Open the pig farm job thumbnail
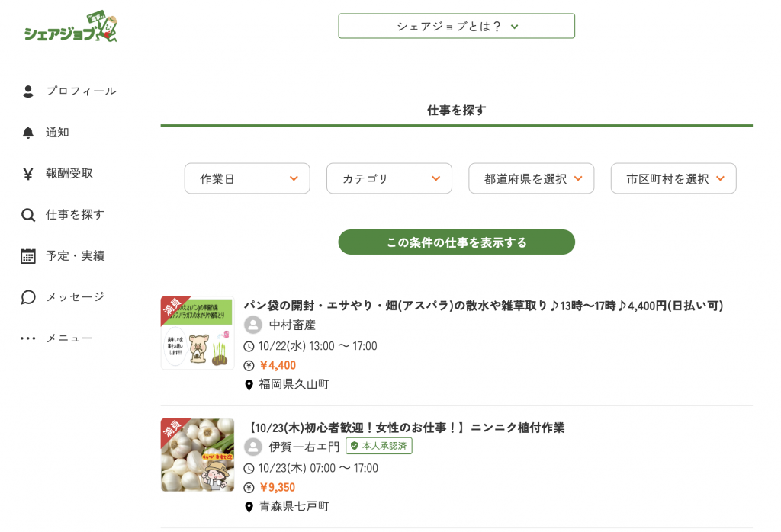 click(198, 333)
